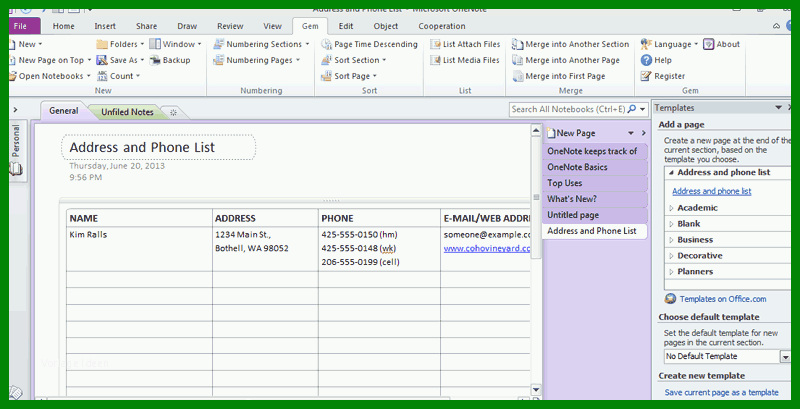Click the Kim Ralls name cell
Viewport: 800px width, 409px height.
(x=139, y=249)
